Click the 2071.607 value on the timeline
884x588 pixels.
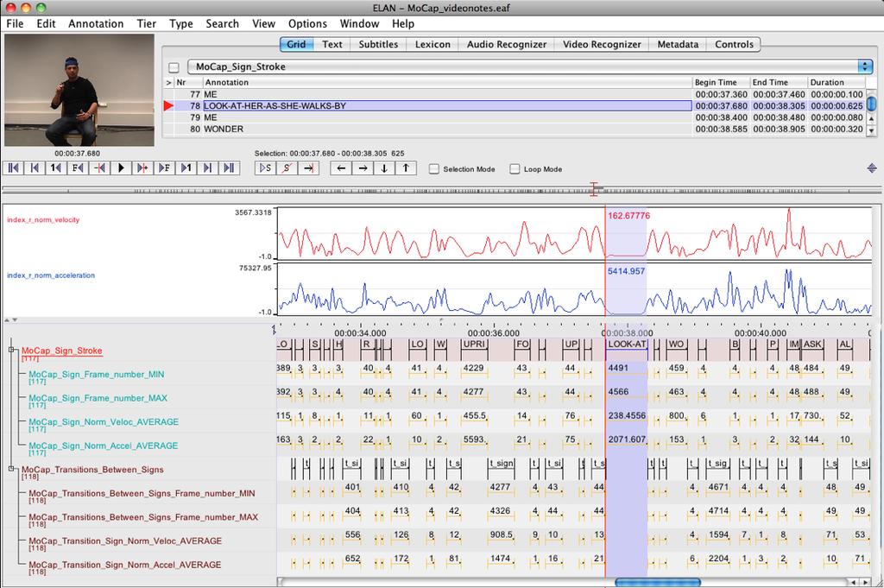pyautogui.click(x=627, y=439)
